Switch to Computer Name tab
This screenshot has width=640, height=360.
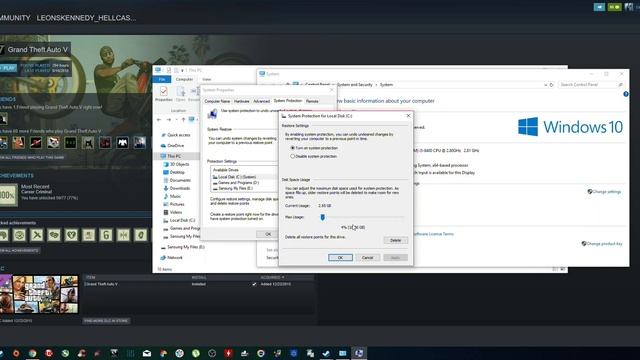(217, 101)
